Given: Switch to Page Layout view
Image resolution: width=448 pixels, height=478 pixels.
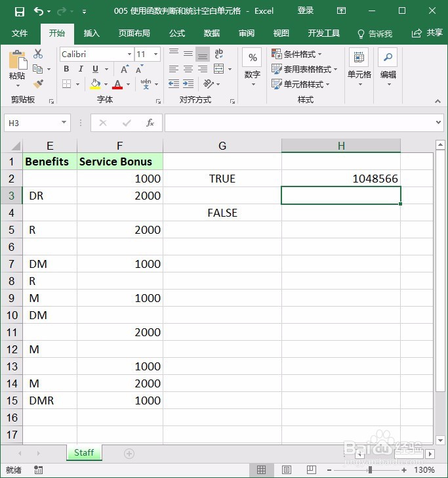Looking at the screenshot, I should [286, 469].
